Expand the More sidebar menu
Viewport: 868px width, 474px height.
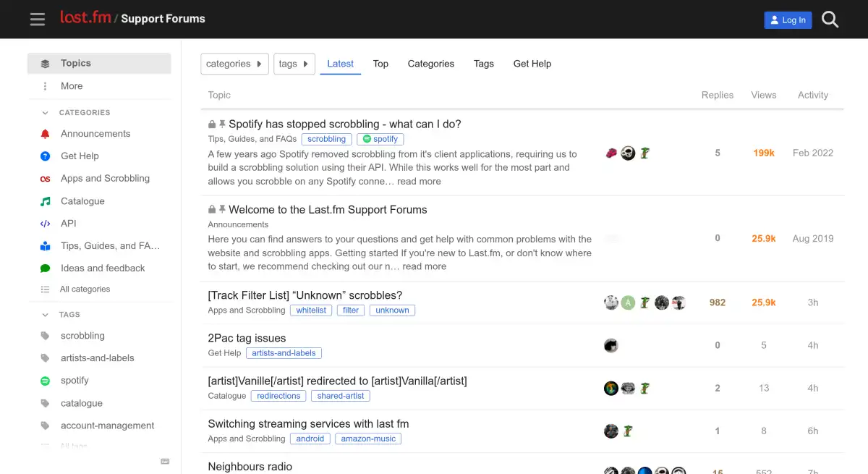tap(72, 86)
